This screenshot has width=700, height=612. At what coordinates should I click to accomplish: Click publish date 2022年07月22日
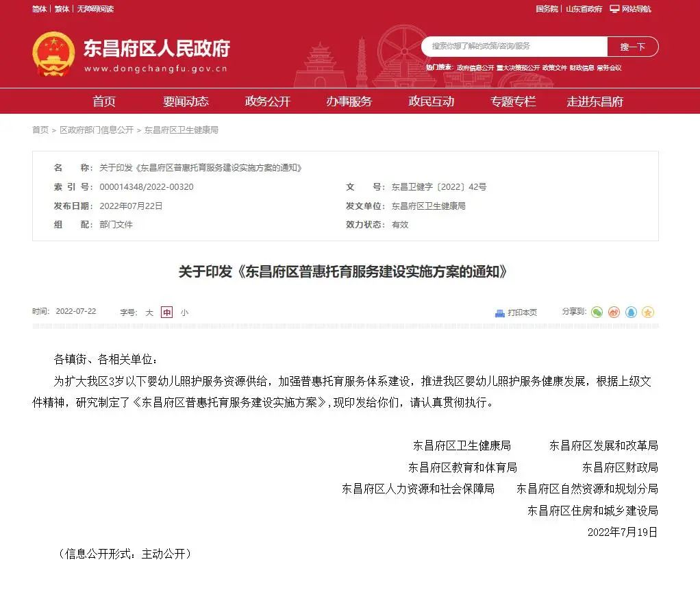(x=131, y=206)
